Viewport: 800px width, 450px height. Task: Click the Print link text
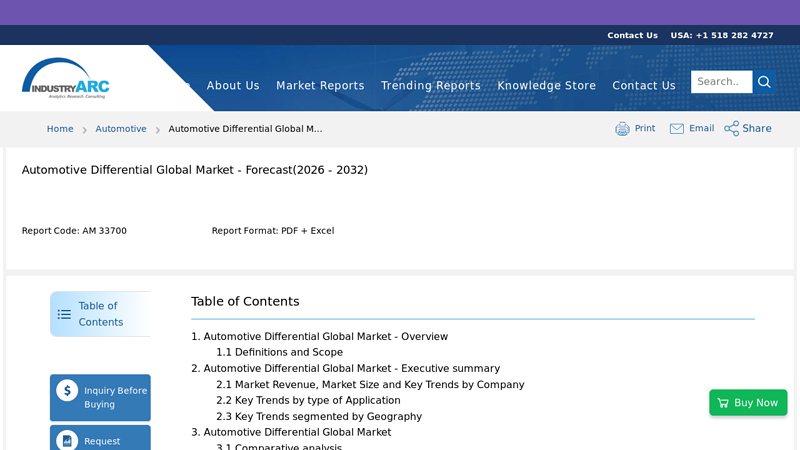pos(645,129)
